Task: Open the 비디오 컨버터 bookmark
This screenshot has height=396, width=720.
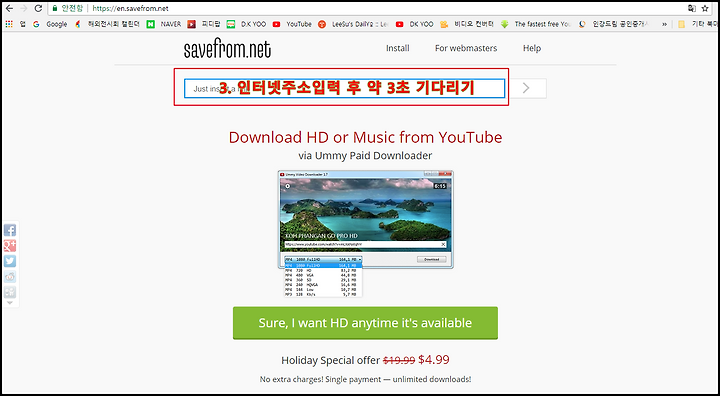Action: click(467, 24)
